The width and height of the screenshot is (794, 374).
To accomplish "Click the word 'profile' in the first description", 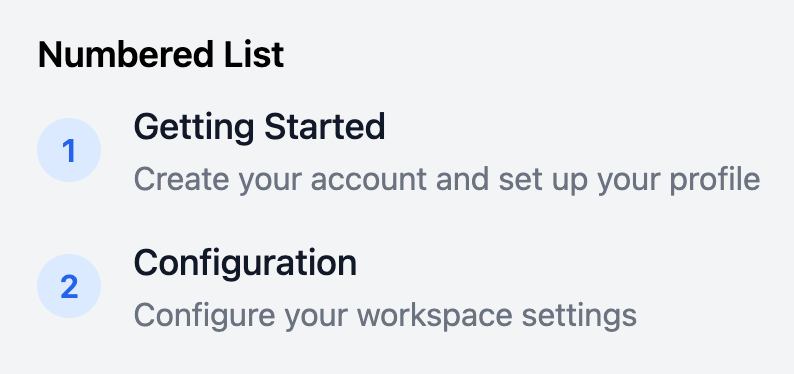I will coord(714,180).
